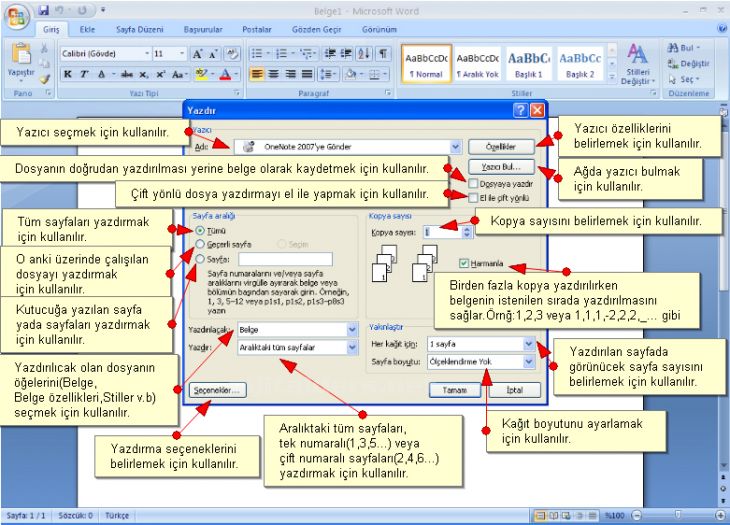Apply strikethrough formatting
The width and height of the screenshot is (730, 525).
point(127,74)
